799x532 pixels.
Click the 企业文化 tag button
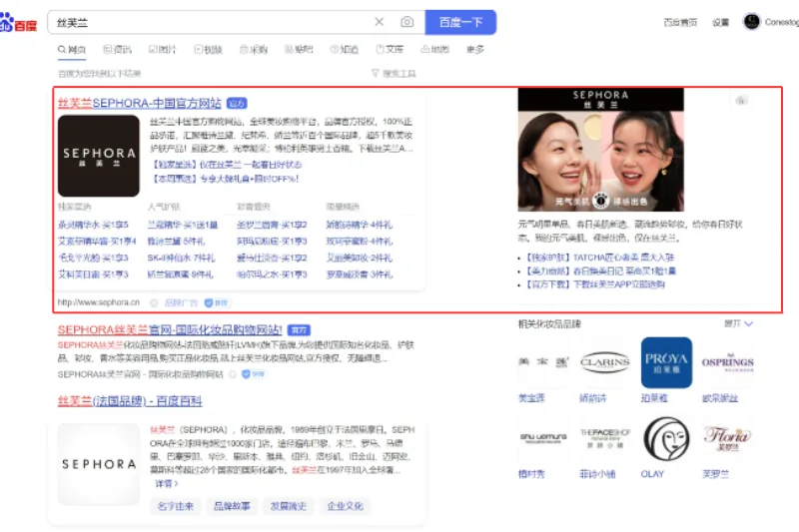(x=345, y=506)
